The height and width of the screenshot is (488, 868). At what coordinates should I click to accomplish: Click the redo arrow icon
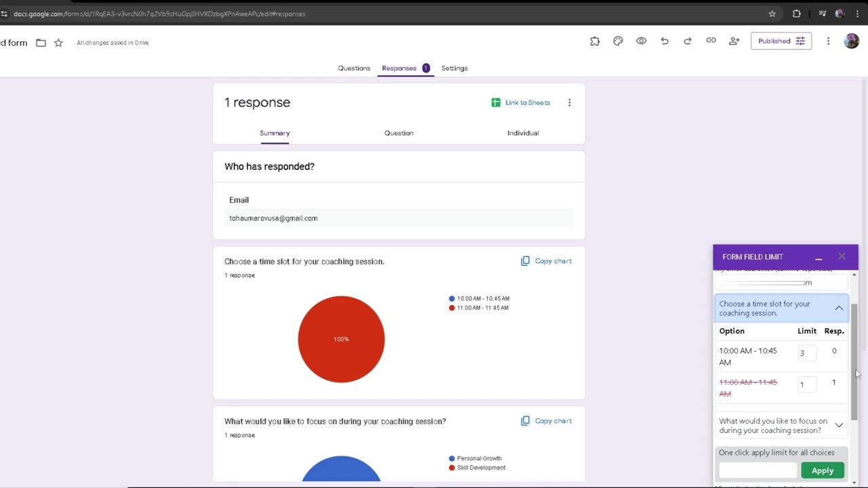tap(688, 41)
